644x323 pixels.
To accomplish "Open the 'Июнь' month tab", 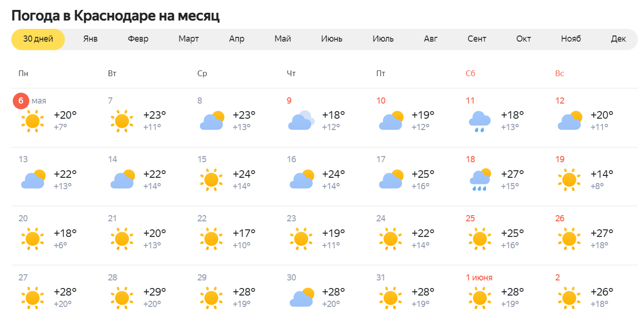I will (x=331, y=39).
